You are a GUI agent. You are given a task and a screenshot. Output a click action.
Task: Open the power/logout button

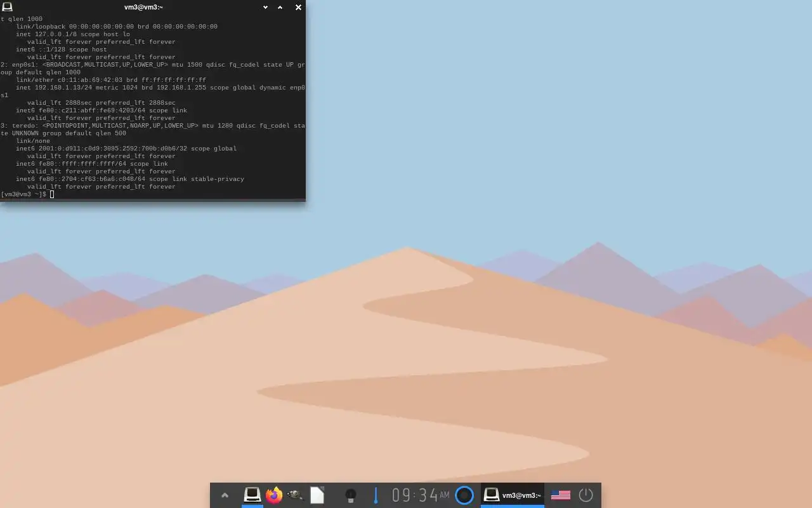(x=586, y=495)
